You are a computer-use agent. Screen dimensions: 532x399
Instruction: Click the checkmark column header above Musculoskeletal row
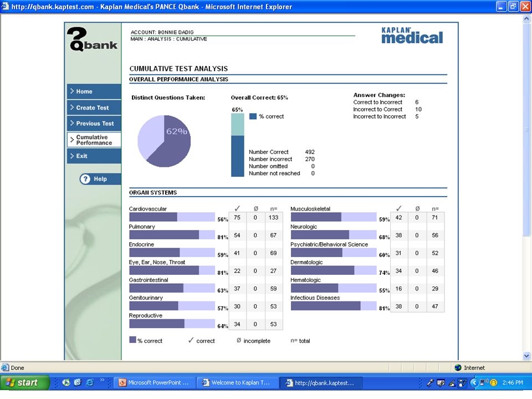(x=398, y=208)
